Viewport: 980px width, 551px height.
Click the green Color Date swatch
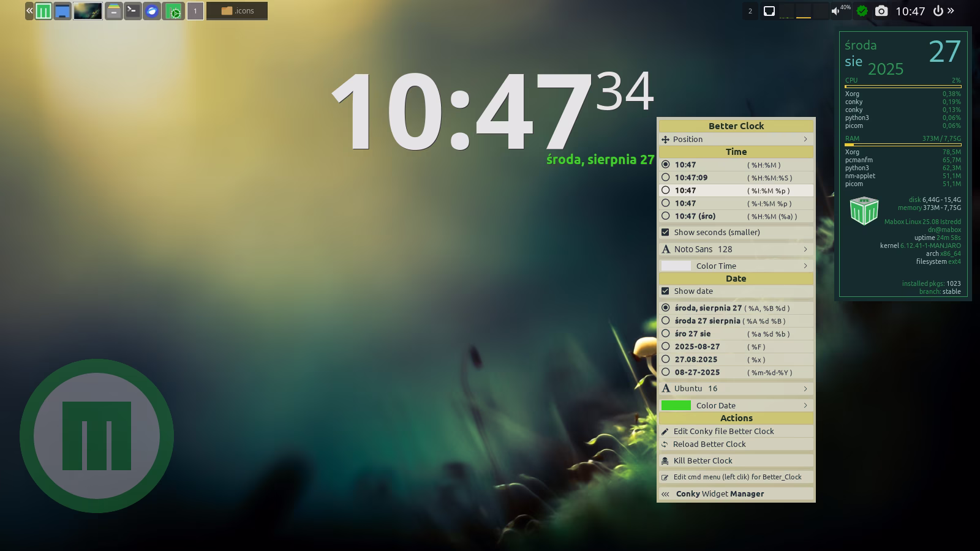coord(676,405)
